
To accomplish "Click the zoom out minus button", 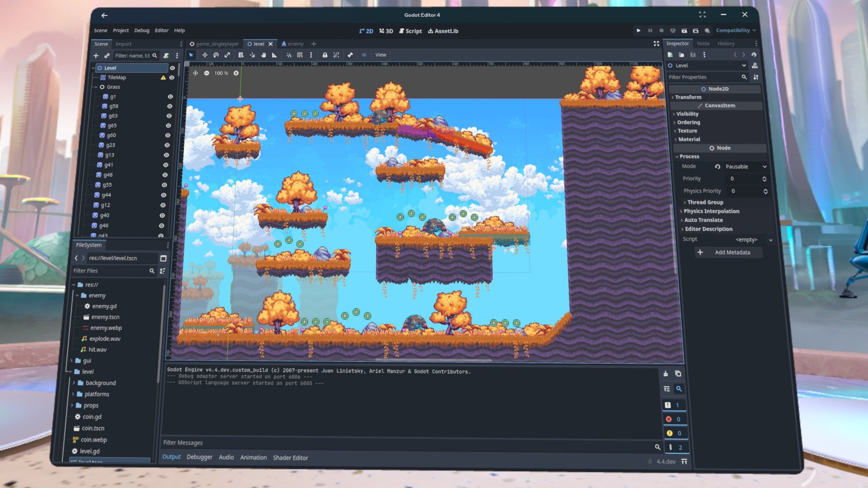I will click(206, 73).
